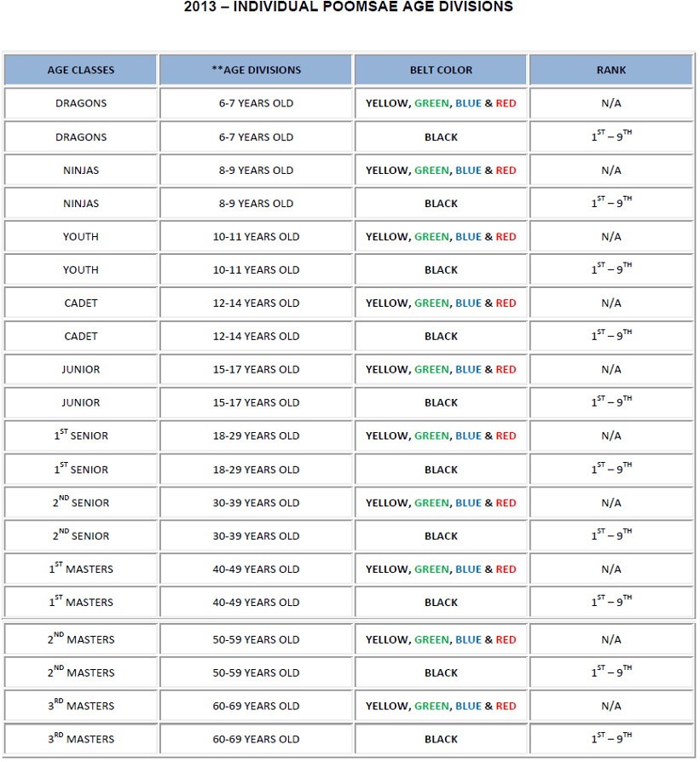Click the 2013 Individual Poomsae Age Divisions title
This screenshot has width=700, height=762.
tap(349, 7)
